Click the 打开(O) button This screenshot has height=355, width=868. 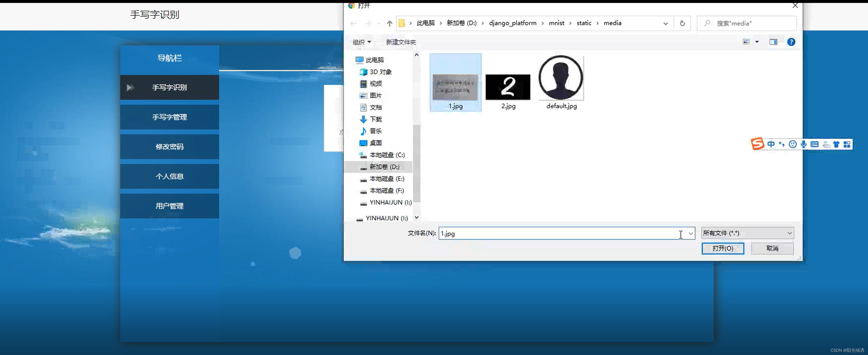tap(722, 248)
